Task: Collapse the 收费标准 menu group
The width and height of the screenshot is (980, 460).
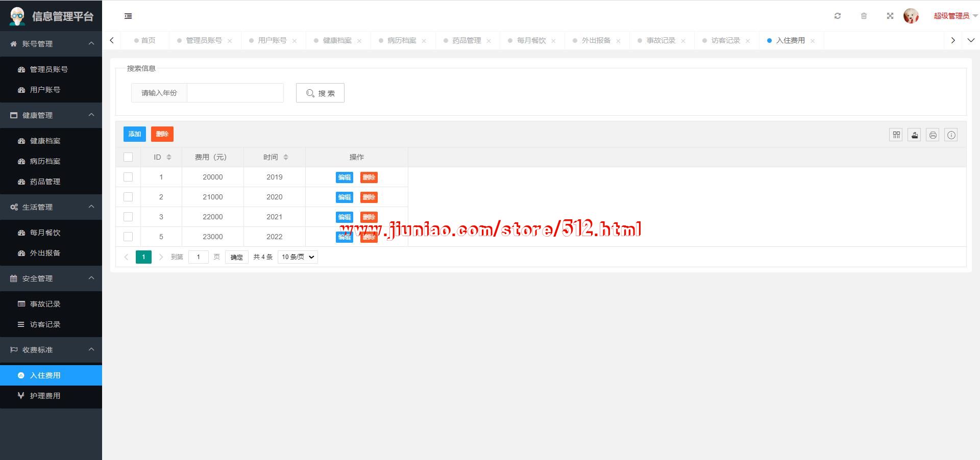Action: (51, 350)
